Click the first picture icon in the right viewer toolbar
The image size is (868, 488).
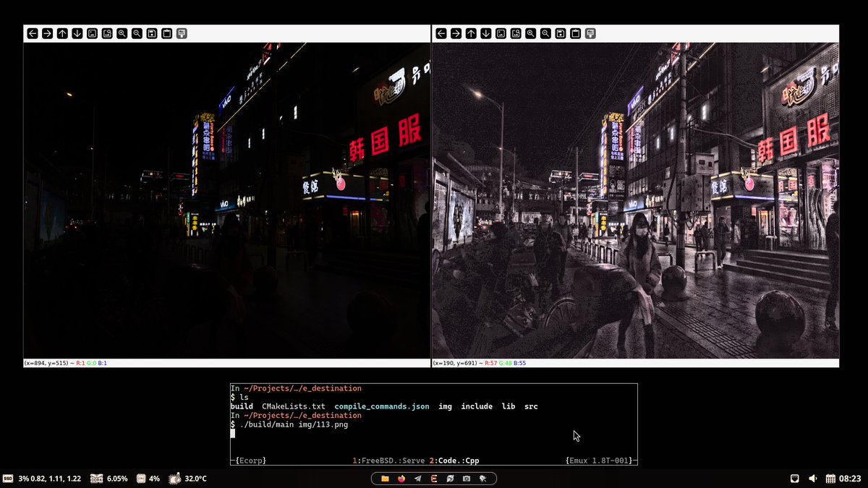pos(501,33)
